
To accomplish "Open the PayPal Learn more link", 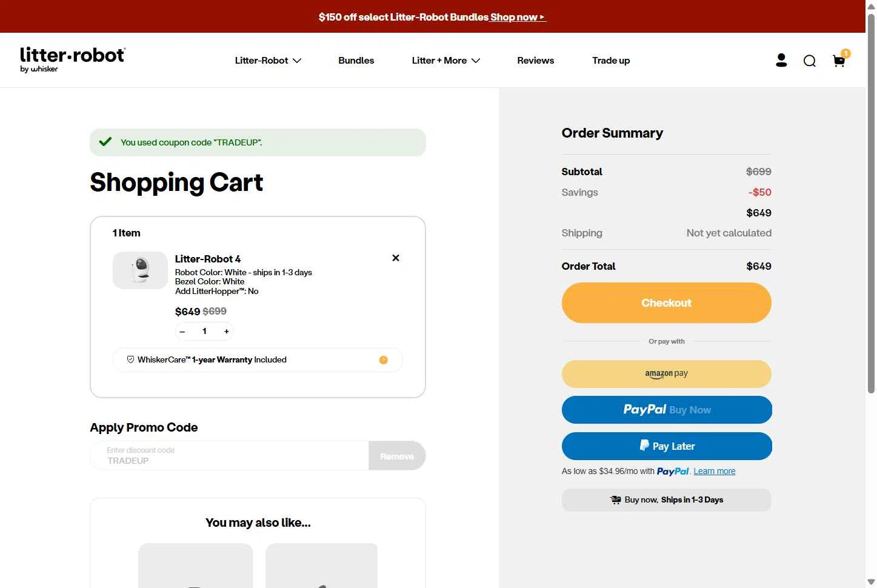I will coord(714,471).
